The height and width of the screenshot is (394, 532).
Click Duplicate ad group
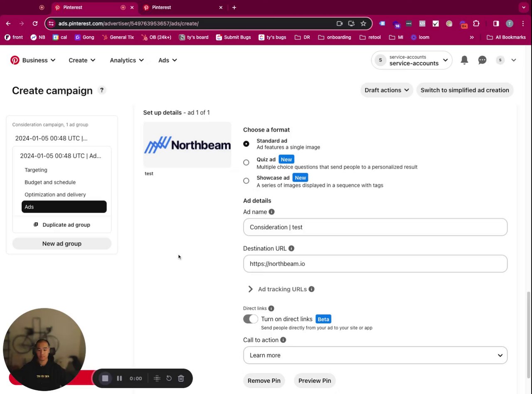pos(62,225)
